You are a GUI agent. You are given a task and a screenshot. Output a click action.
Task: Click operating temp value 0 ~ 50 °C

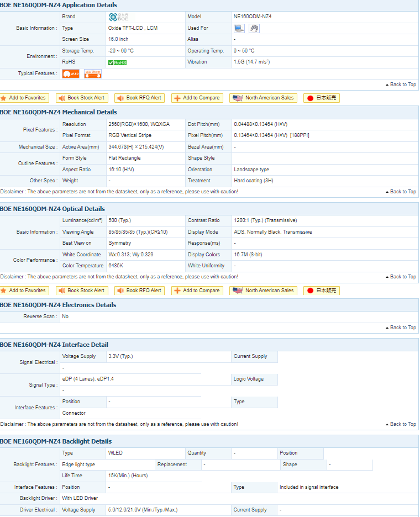tap(244, 51)
